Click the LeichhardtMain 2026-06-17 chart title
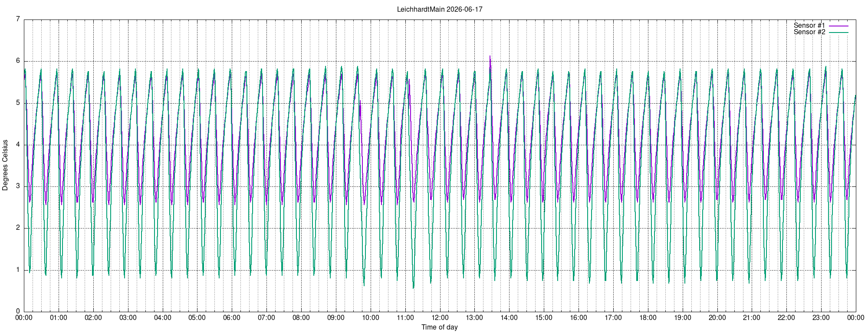Image resolution: width=868 pixels, height=333 pixels. click(440, 9)
